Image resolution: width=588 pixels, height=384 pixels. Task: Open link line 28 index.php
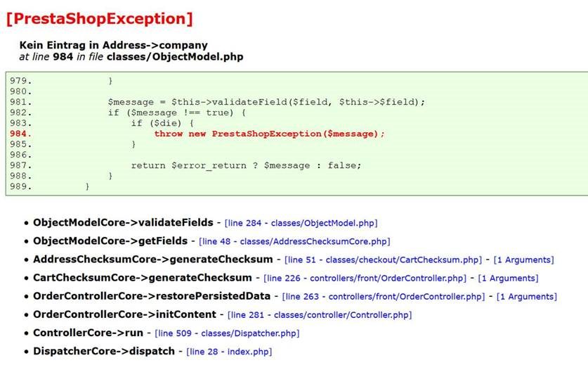click(x=229, y=352)
